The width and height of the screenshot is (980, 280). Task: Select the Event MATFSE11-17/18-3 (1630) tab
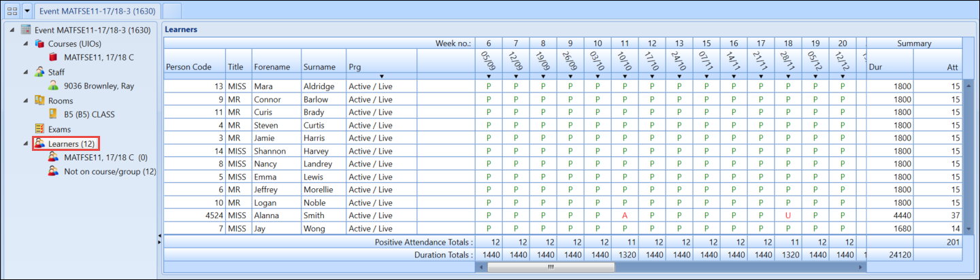point(98,11)
